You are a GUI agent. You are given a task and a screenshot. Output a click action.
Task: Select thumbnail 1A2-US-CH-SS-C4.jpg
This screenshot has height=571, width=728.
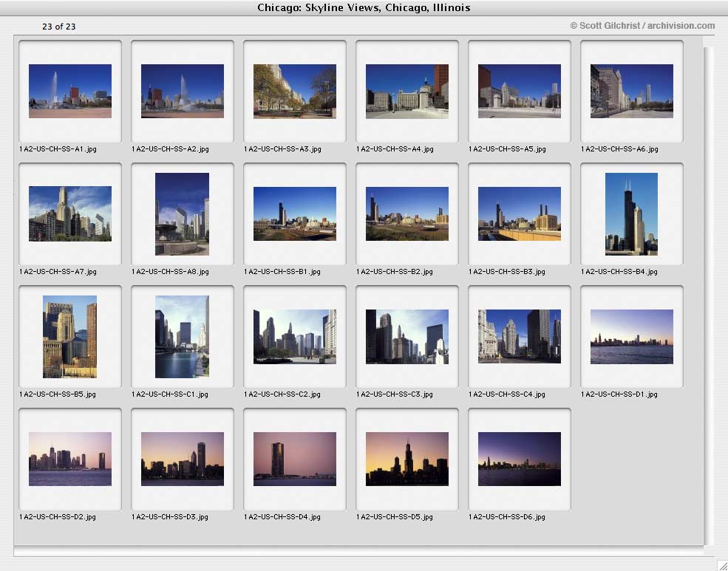click(520, 337)
